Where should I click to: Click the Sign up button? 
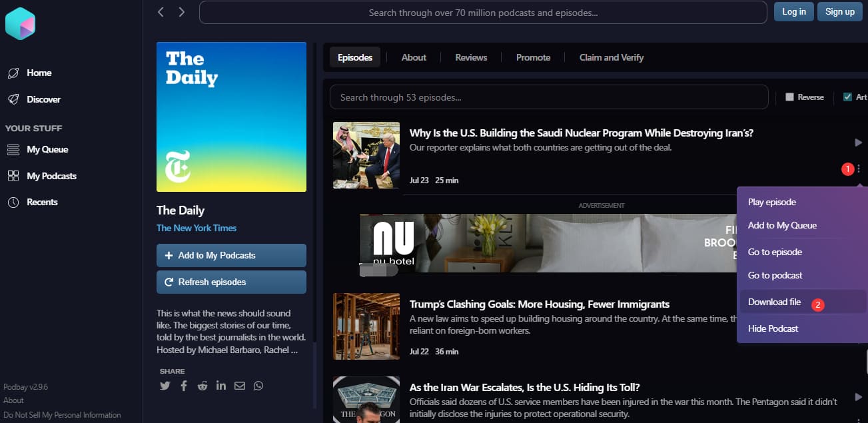point(840,11)
